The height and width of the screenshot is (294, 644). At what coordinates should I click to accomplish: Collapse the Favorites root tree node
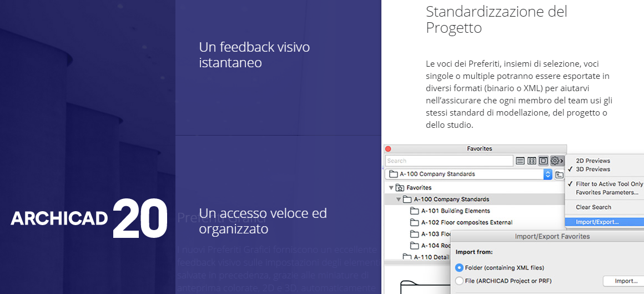click(391, 188)
